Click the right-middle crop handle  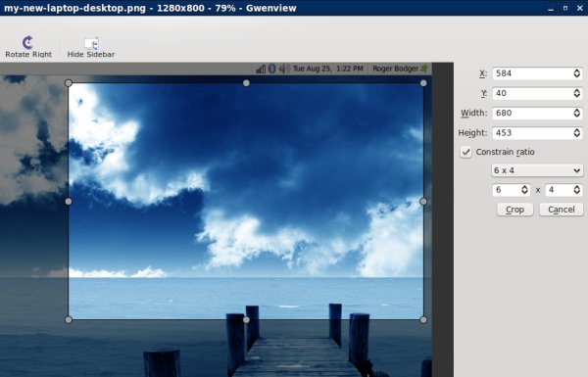[x=423, y=202]
